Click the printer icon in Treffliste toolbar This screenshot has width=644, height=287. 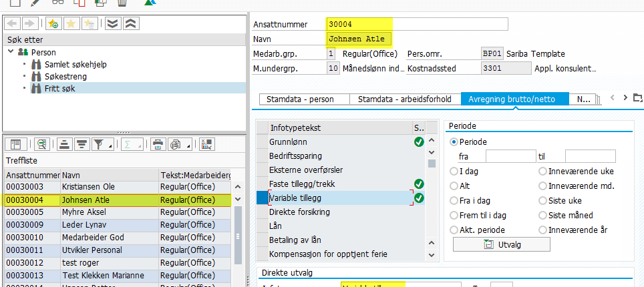[x=157, y=144]
